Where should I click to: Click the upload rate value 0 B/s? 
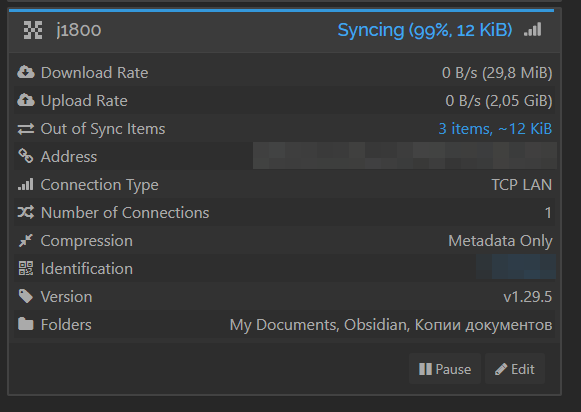click(x=463, y=101)
